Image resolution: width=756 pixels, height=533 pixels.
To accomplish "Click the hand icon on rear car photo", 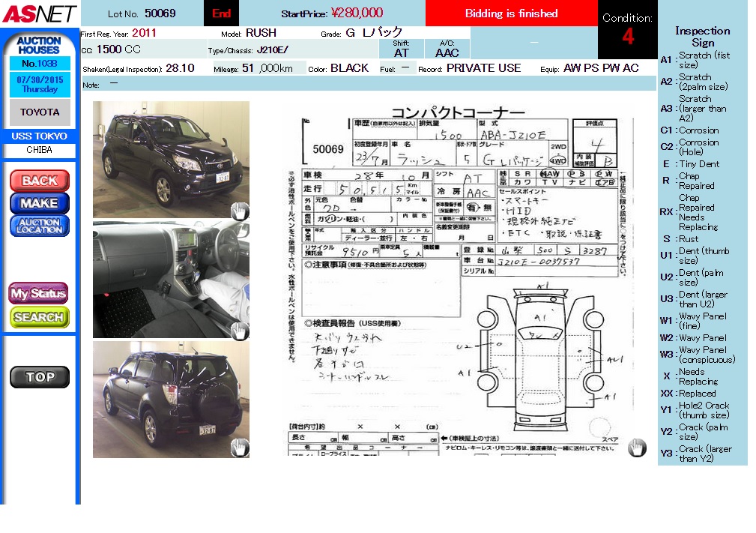I will (x=239, y=448).
